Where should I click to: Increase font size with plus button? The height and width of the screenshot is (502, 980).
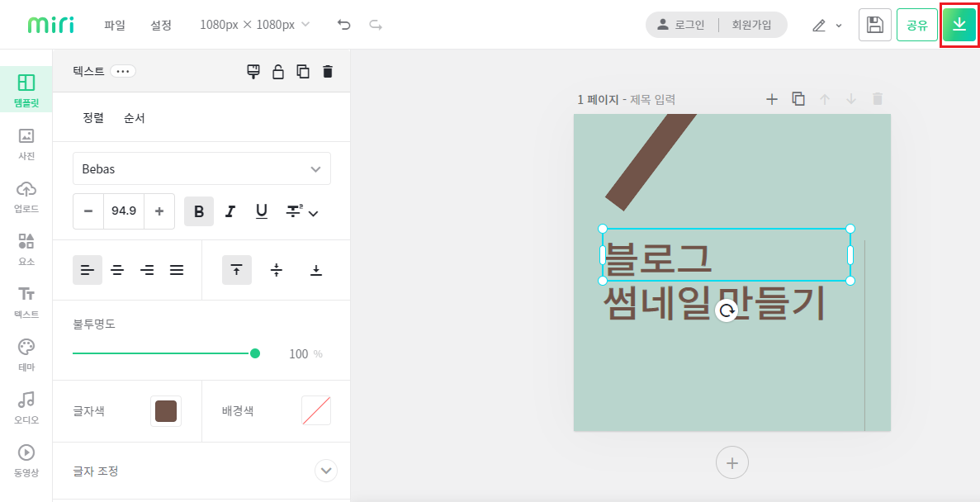159,211
